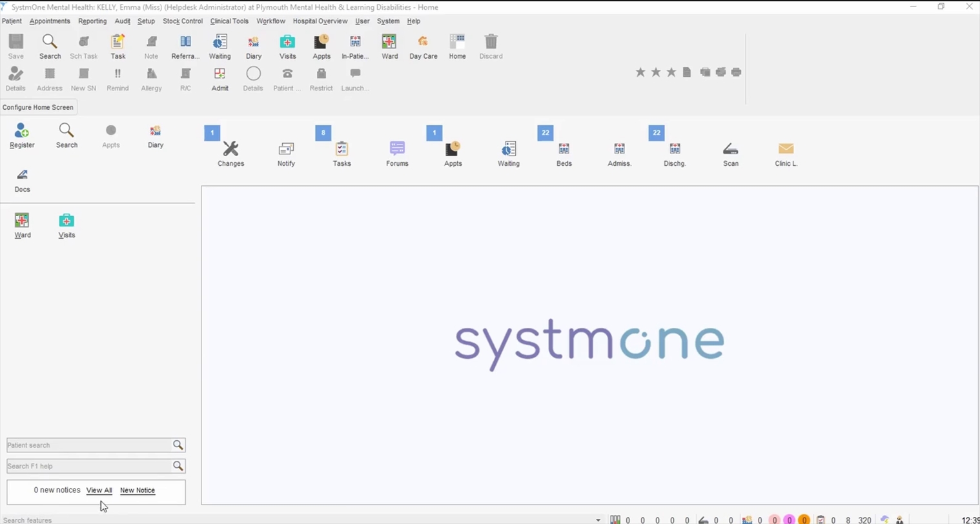Click the circular Details icon beside Admit
The height and width of the screenshot is (524, 980).
pyautogui.click(x=253, y=79)
